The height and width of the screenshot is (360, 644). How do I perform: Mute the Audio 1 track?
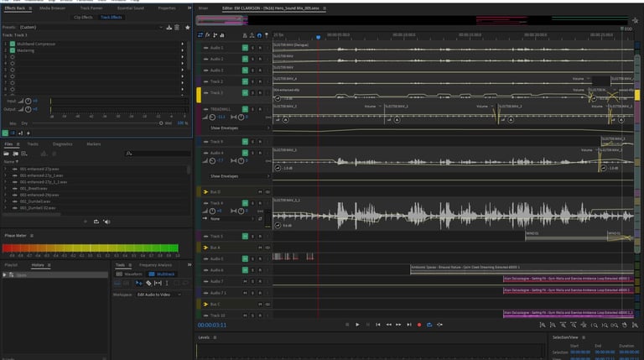(245, 48)
